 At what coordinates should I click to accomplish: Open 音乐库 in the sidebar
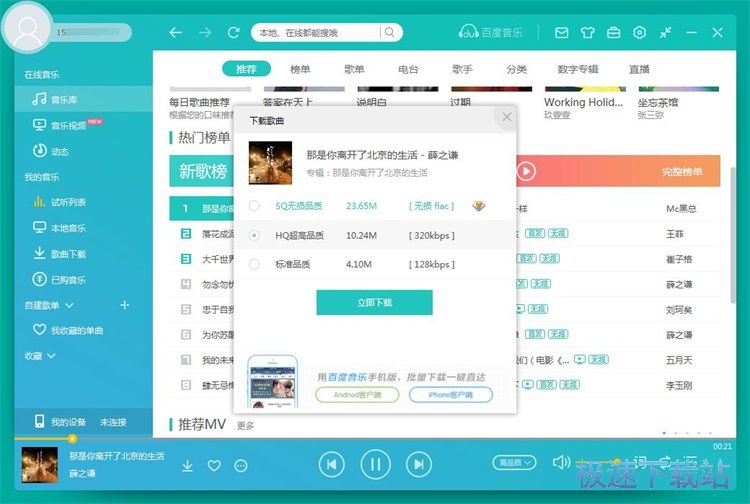tap(84, 99)
